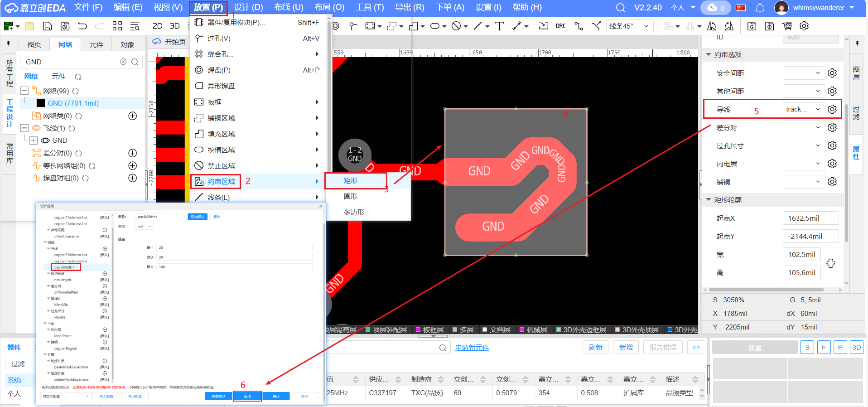Click the 刷新 button
Image resolution: width=868 pixels, height=407 pixels.
click(x=596, y=348)
